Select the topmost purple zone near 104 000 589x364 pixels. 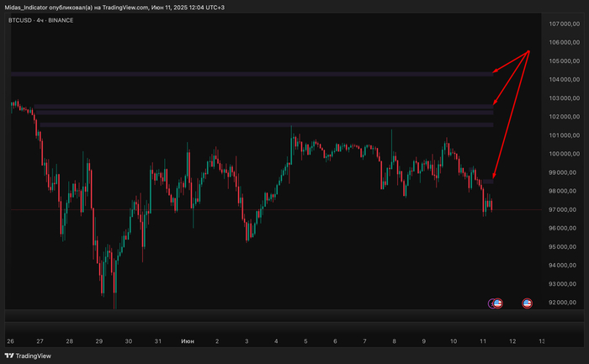[252, 74]
